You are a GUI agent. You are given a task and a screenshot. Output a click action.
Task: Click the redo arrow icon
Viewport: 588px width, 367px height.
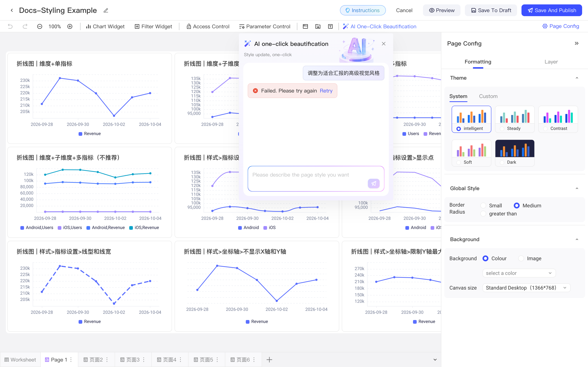click(x=25, y=26)
